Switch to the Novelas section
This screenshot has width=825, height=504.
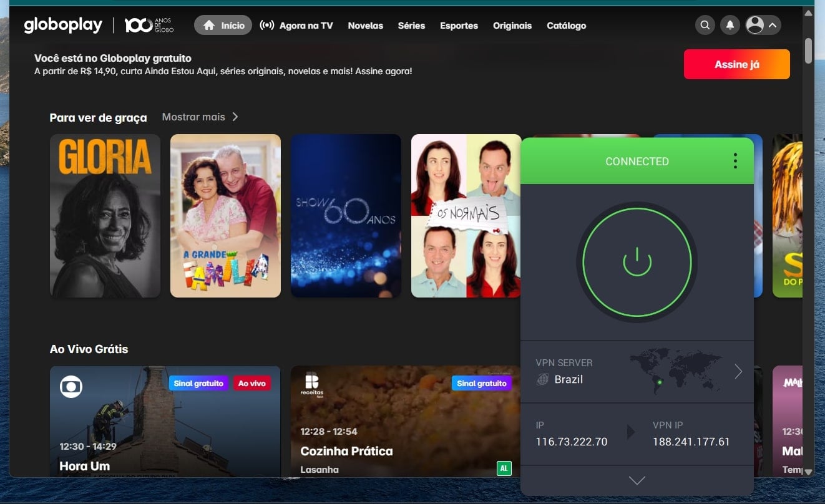point(365,26)
